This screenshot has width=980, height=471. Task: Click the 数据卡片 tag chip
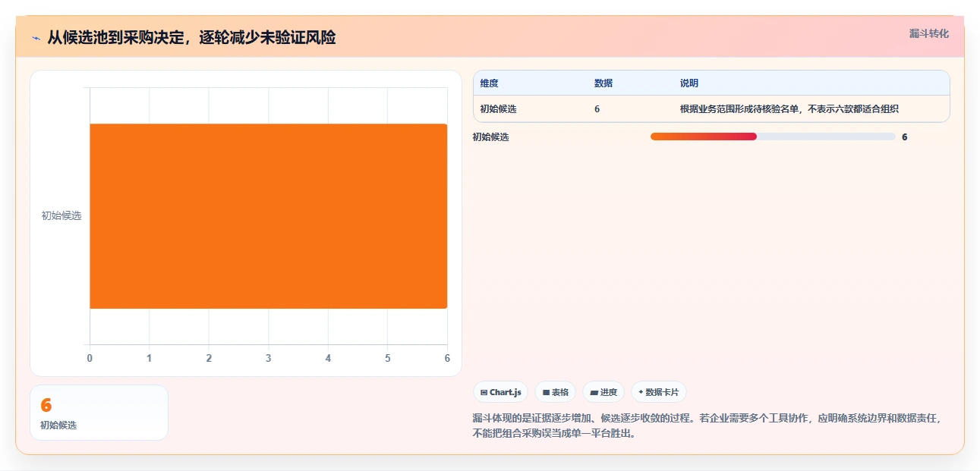point(658,392)
